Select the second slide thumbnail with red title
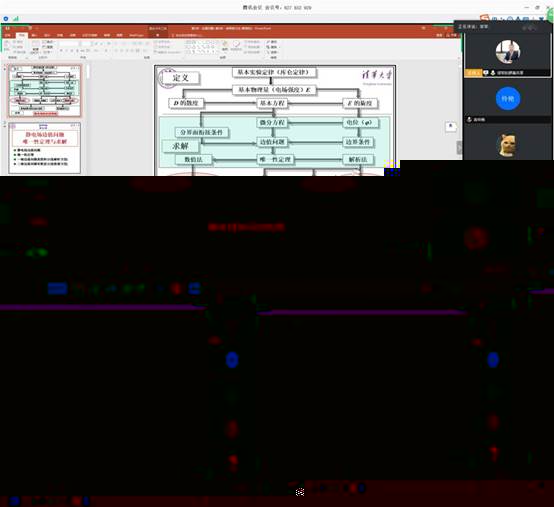 point(45,148)
